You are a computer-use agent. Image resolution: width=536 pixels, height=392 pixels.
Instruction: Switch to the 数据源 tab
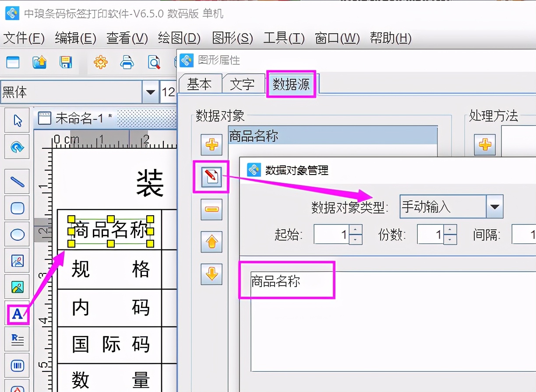pyautogui.click(x=291, y=84)
